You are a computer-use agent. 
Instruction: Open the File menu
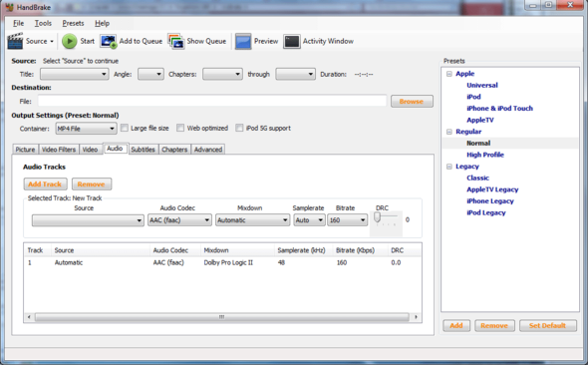click(18, 23)
